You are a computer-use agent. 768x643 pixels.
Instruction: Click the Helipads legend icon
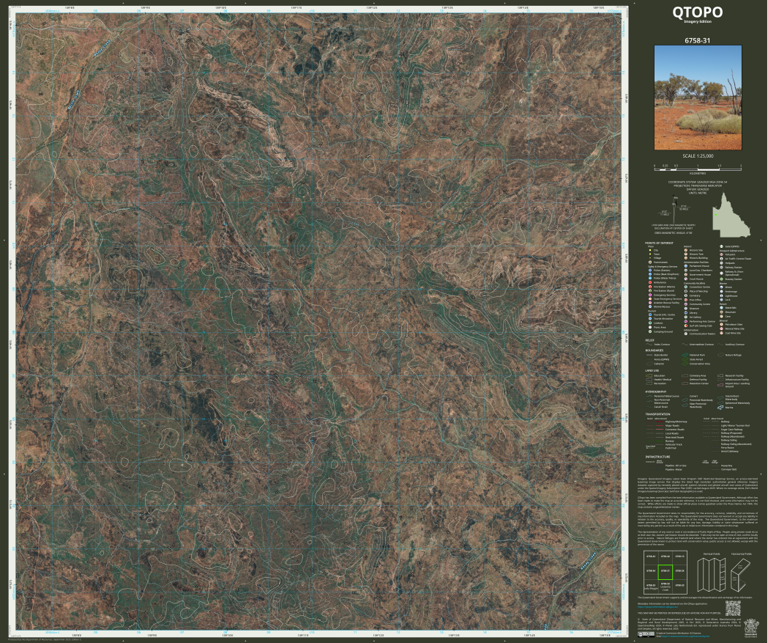(x=721, y=263)
